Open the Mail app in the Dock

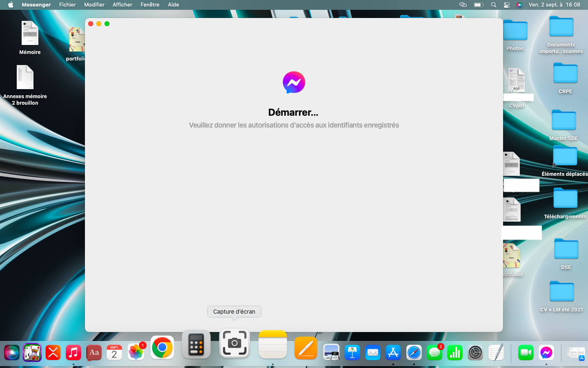[373, 352]
